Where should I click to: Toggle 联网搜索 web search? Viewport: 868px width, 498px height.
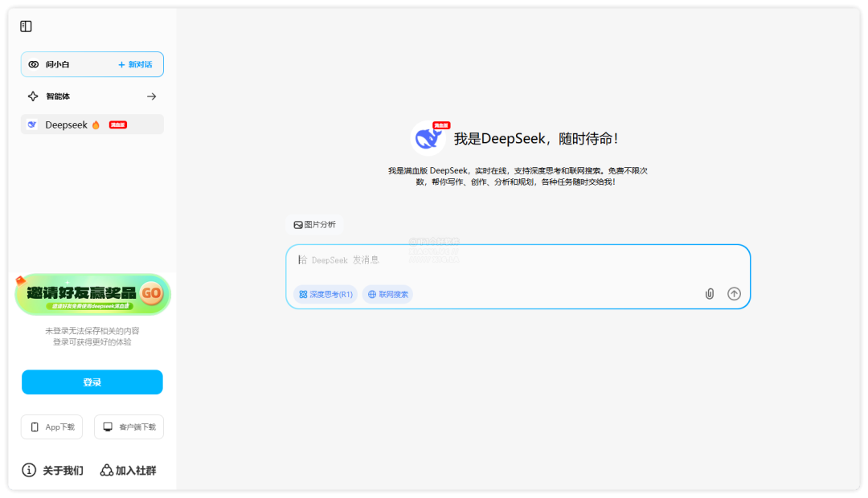(387, 294)
